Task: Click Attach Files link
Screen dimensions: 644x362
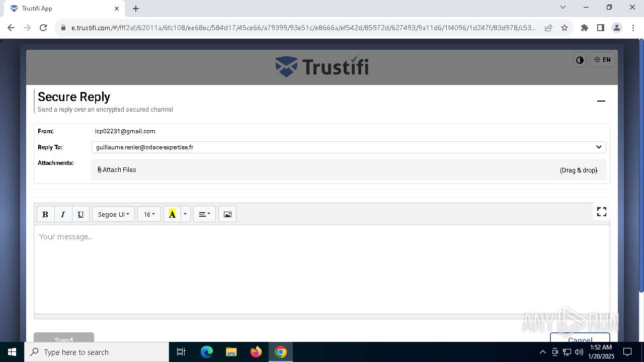Action: [117, 170]
